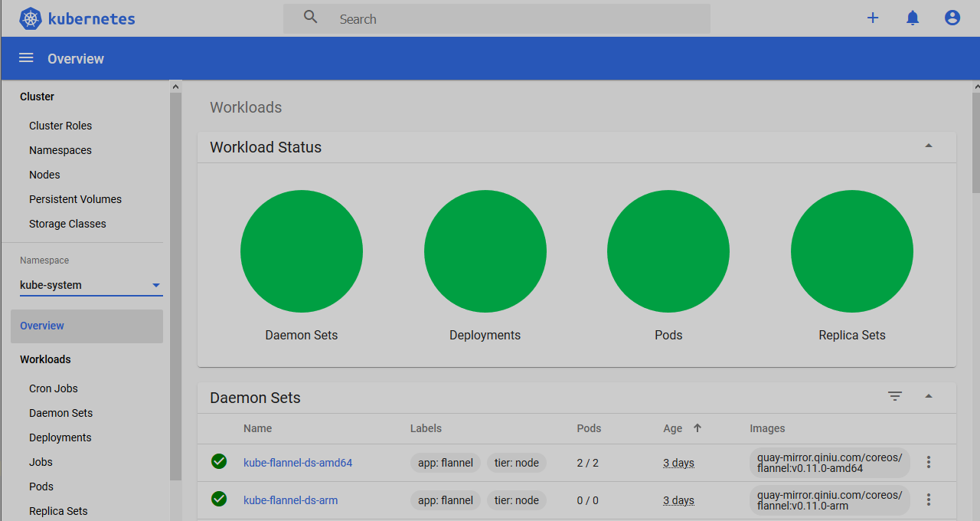Toggle the hamburger navigation menu
Screen dimensions: 980x521
tap(26, 58)
